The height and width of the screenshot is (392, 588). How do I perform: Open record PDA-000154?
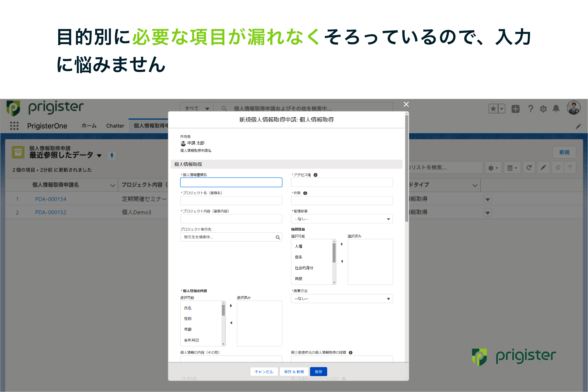coord(50,199)
